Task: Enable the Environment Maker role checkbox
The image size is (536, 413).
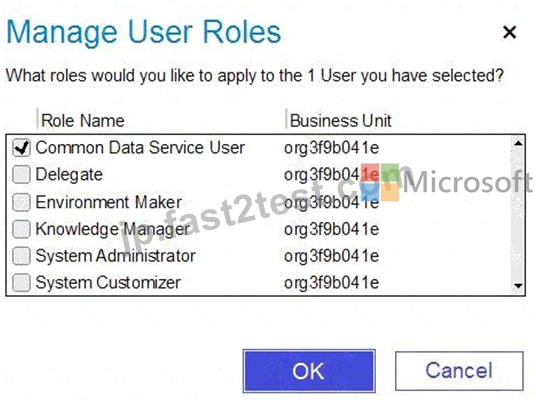Action: (21, 202)
